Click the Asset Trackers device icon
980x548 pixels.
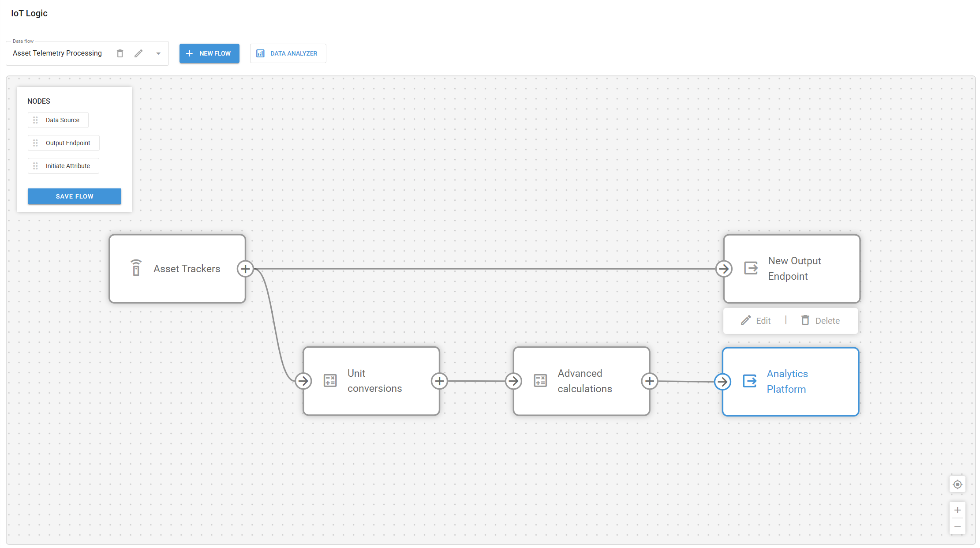136,268
